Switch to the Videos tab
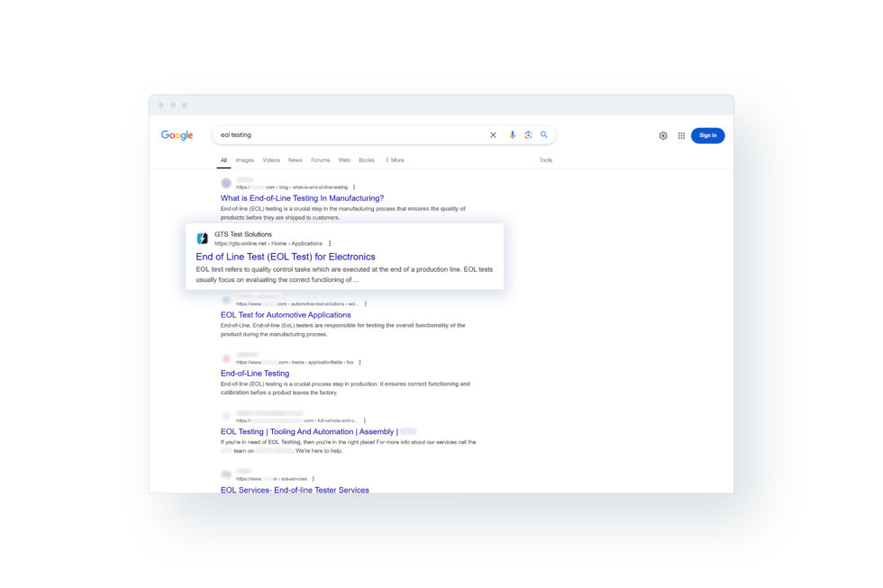The height and width of the screenshot is (588, 883). pos(271,160)
